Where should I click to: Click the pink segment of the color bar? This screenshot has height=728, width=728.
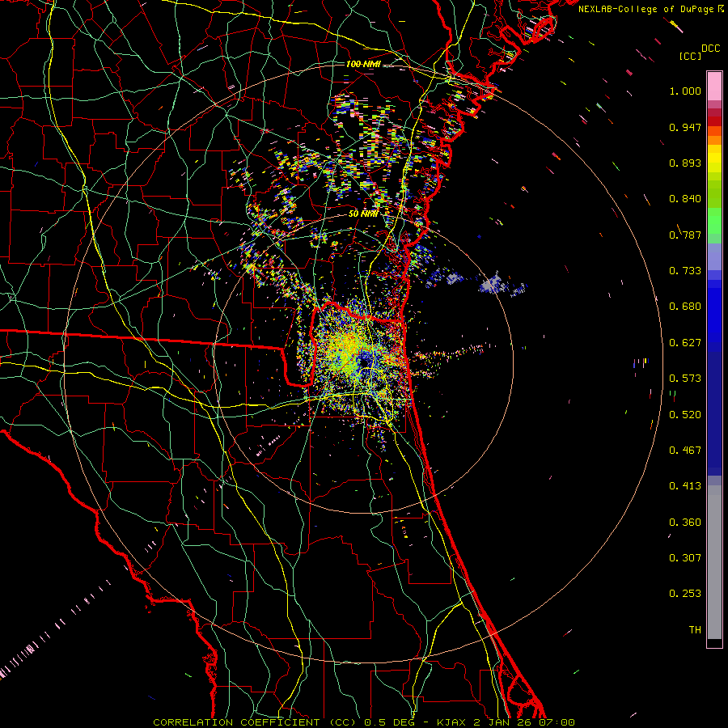pos(714,87)
